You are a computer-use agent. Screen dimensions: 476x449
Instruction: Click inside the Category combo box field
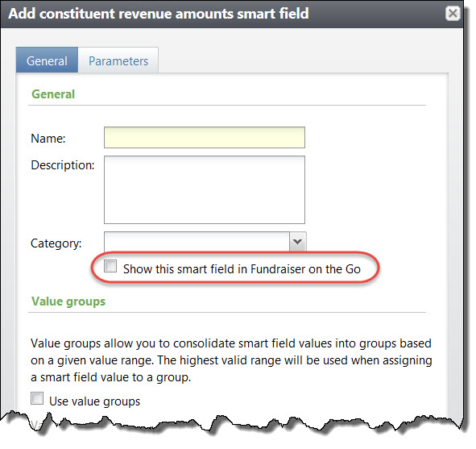pyautogui.click(x=197, y=242)
